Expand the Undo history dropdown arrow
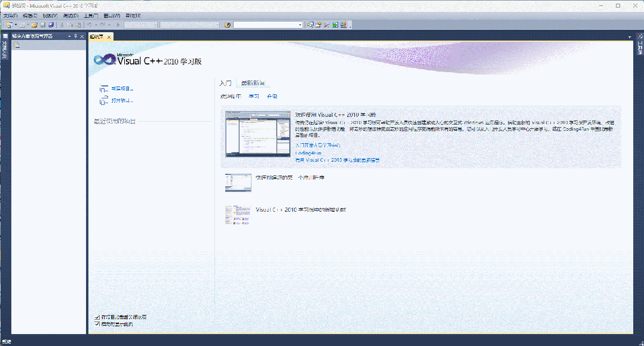644x346 pixels. (x=96, y=25)
